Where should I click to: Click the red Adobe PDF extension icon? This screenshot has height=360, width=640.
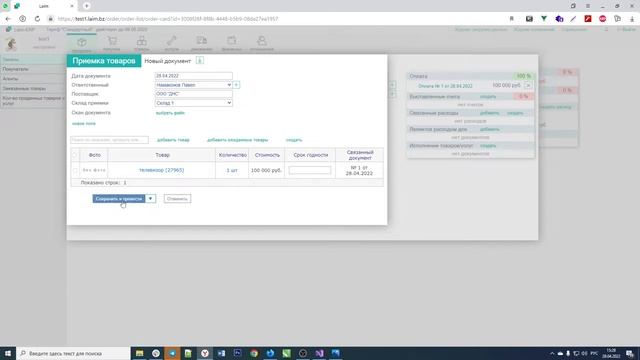tap(588, 19)
